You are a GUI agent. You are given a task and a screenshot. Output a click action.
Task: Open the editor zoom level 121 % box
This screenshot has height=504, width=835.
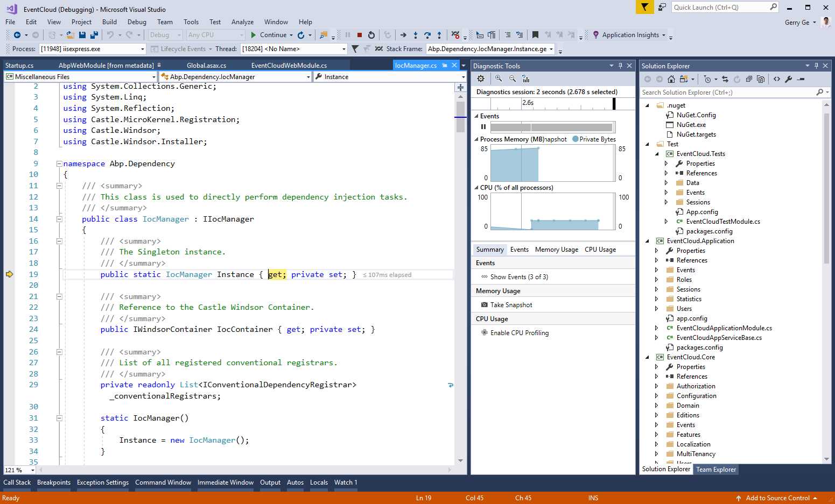point(20,470)
